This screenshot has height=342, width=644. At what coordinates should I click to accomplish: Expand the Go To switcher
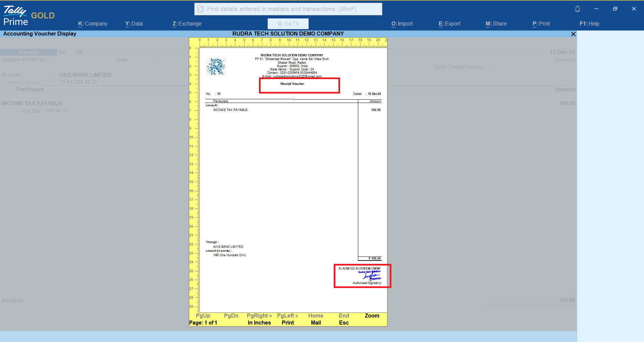[288, 24]
